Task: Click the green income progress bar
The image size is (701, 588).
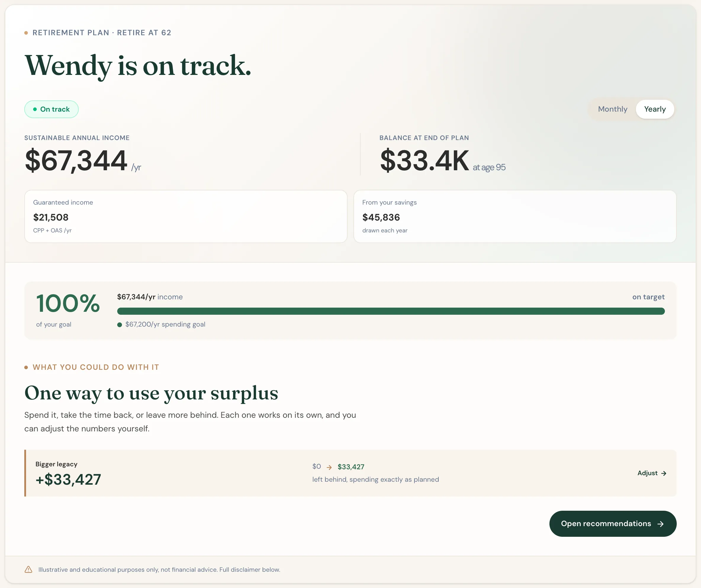Action: [x=390, y=311]
